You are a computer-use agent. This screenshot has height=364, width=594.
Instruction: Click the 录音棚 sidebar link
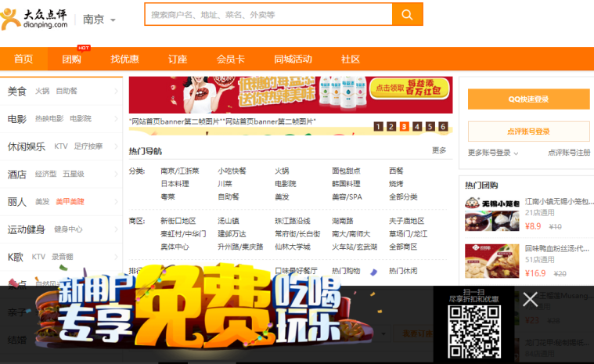coord(63,258)
